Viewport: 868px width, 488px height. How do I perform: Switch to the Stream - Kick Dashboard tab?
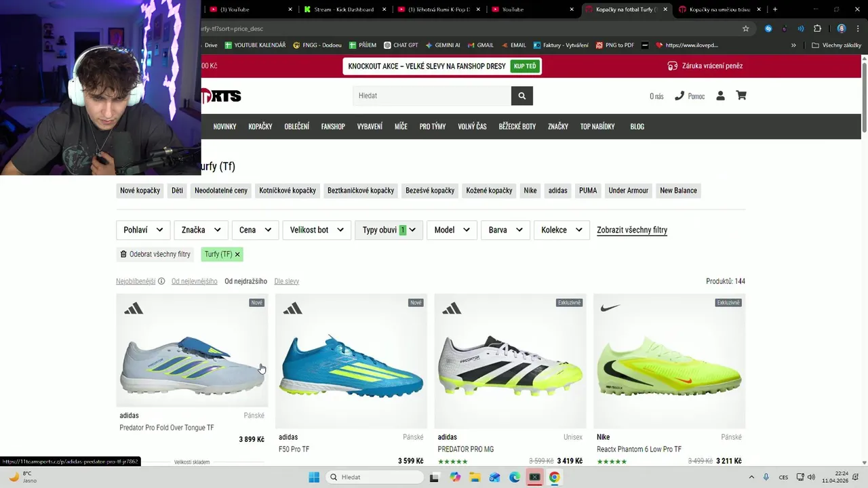pos(344,9)
